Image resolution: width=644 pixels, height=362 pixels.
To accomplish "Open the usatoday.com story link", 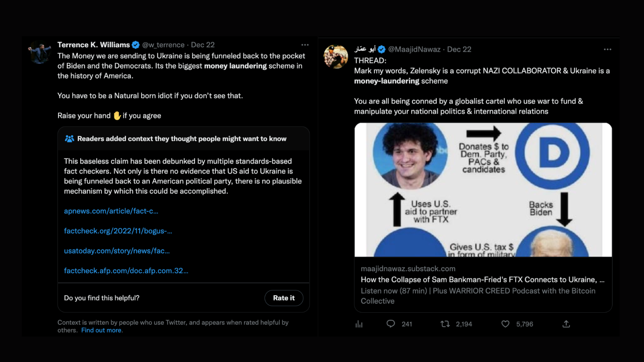I will [x=117, y=251].
